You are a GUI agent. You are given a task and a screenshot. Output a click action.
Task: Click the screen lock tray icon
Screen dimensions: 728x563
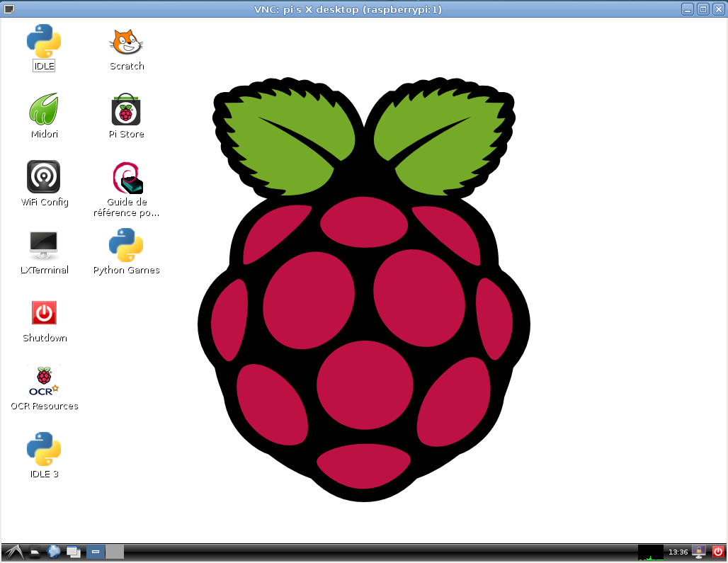coord(699,552)
